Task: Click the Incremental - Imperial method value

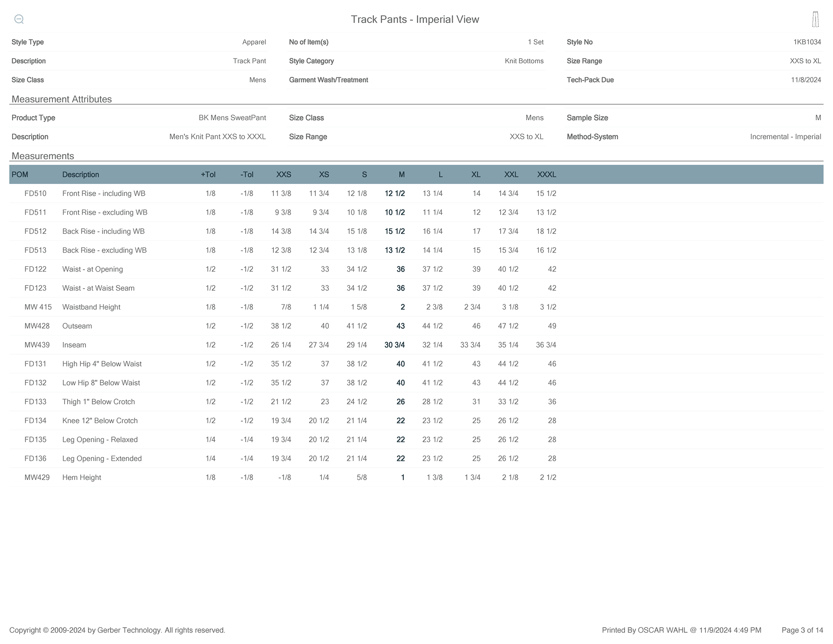Action: (785, 137)
